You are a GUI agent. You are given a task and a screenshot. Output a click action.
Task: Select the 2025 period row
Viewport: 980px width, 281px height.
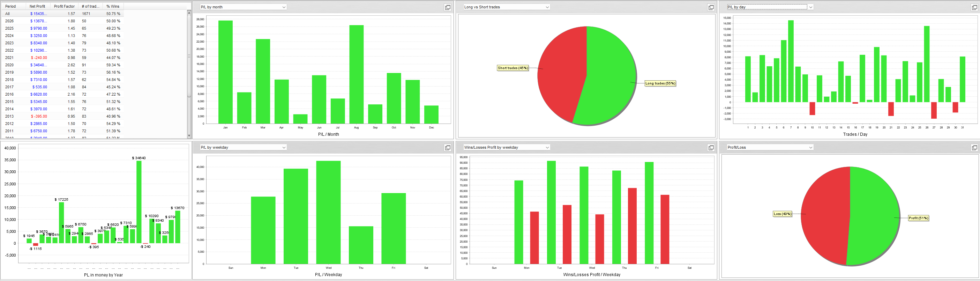point(63,28)
